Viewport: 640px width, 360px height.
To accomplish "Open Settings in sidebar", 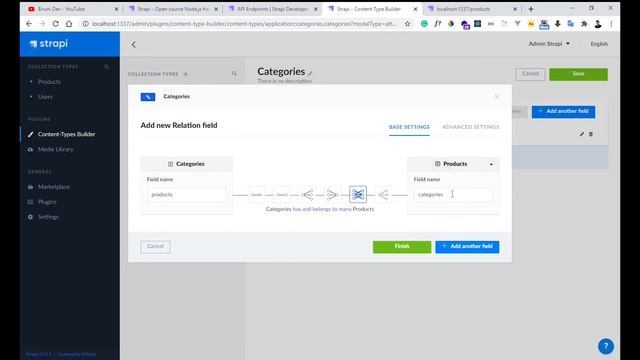I will coord(48,217).
